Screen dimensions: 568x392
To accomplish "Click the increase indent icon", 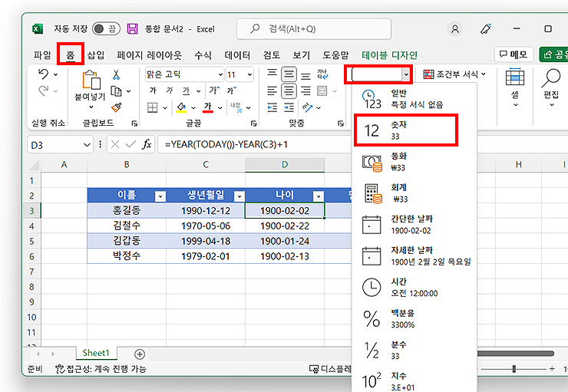I will 289,107.
